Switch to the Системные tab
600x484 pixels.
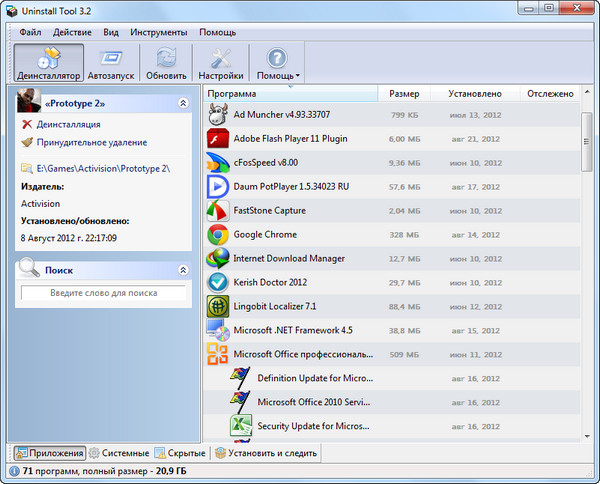coord(120,453)
